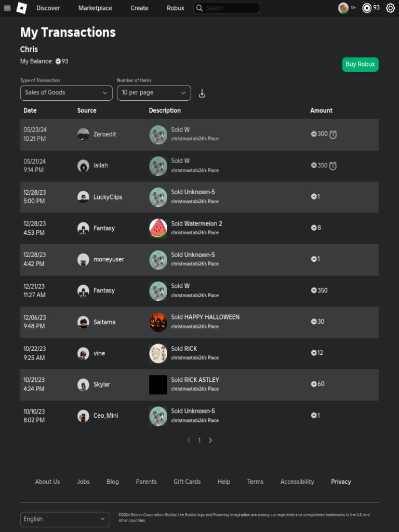Open Skylar avatar icon

pyautogui.click(x=83, y=384)
